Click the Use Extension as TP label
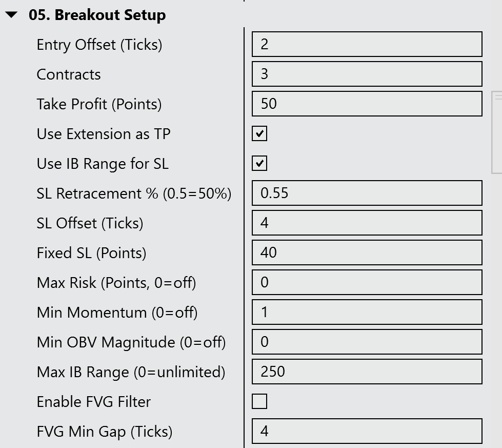This screenshot has width=502, height=448. pyautogui.click(x=103, y=134)
